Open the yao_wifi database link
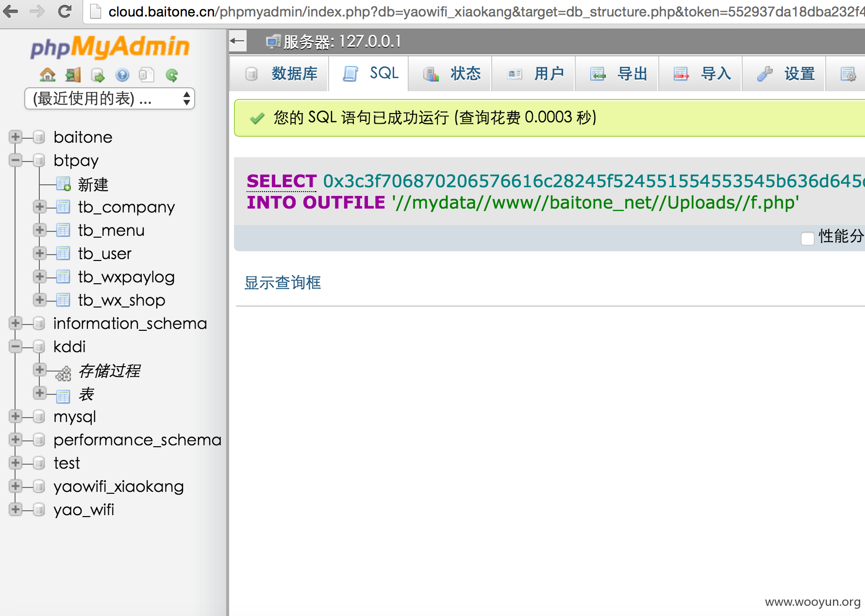 [83, 510]
